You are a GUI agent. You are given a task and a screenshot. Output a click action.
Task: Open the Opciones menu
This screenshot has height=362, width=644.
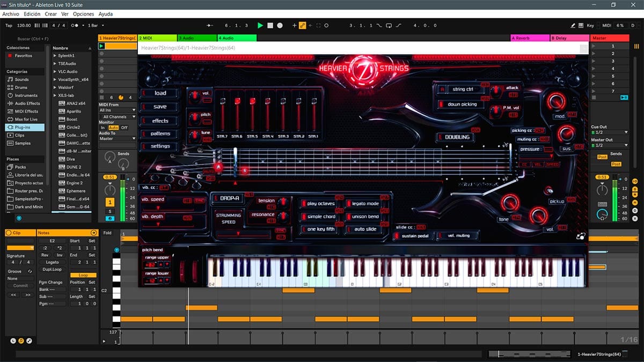pos(83,14)
